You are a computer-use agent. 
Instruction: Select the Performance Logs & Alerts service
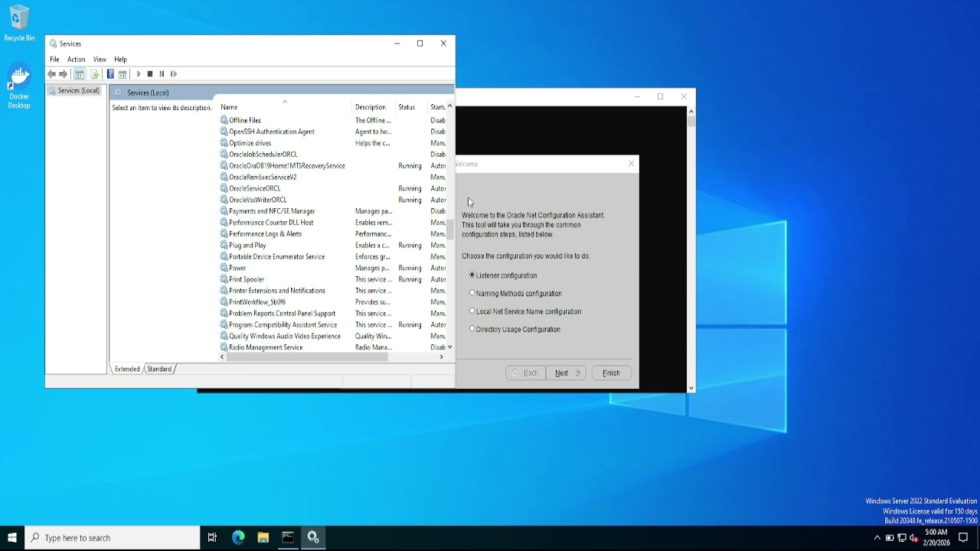266,234
